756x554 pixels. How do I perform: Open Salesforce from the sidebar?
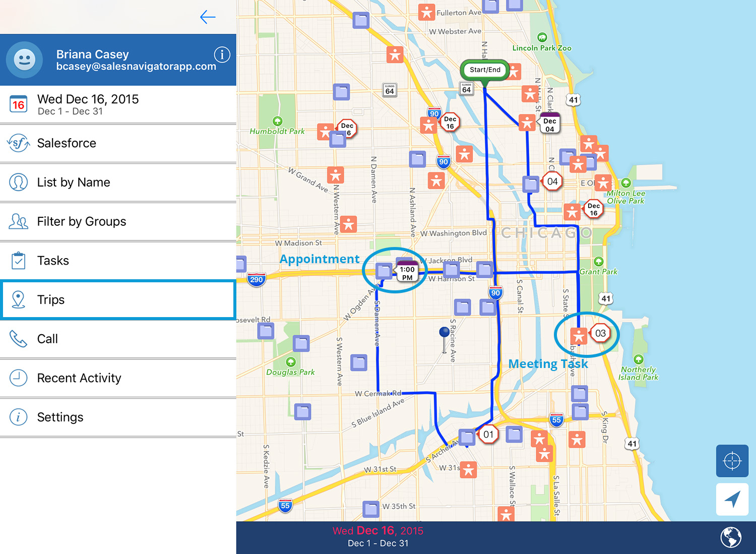[x=118, y=143]
